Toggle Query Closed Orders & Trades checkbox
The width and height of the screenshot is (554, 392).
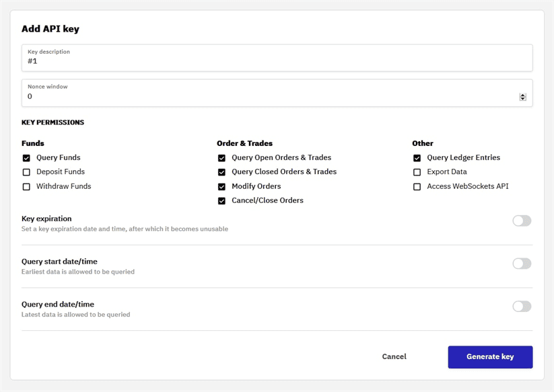221,172
